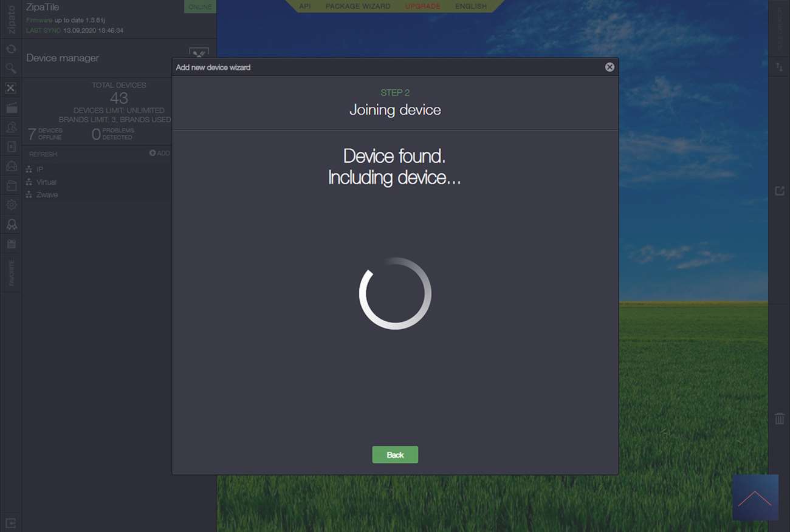Click the Devices Limit: Unlimited line
Viewport: 790px width, 532px height.
click(119, 111)
